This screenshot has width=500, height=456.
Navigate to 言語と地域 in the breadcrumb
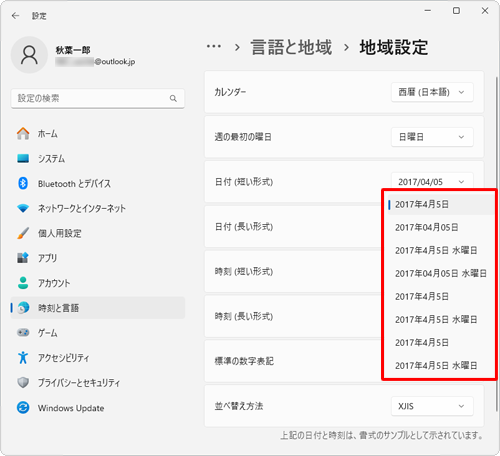(291, 47)
